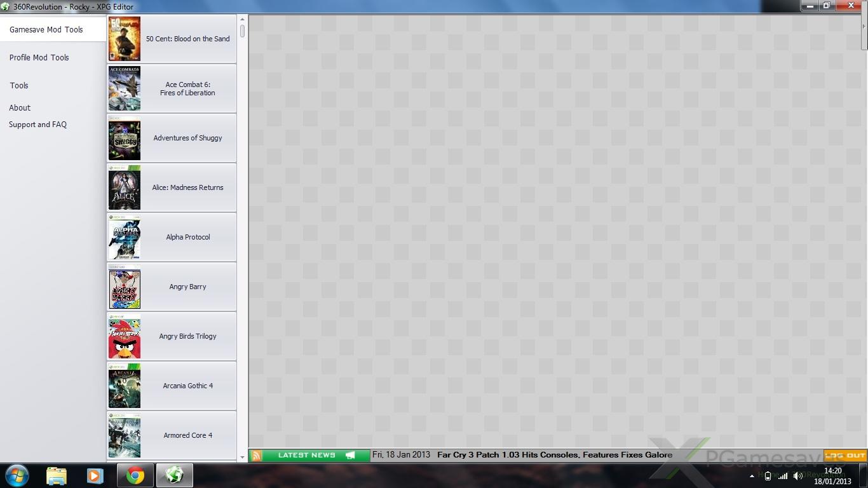
Task: Open the Tools section
Action: tap(19, 86)
